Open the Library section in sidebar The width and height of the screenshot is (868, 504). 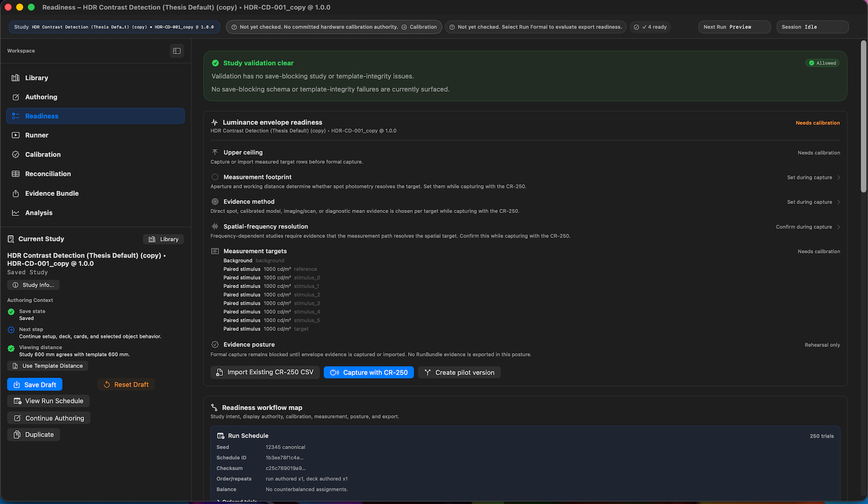[95, 78]
